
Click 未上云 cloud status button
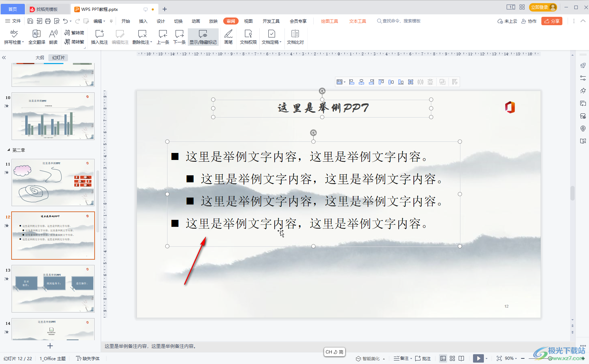click(x=507, y=21)
